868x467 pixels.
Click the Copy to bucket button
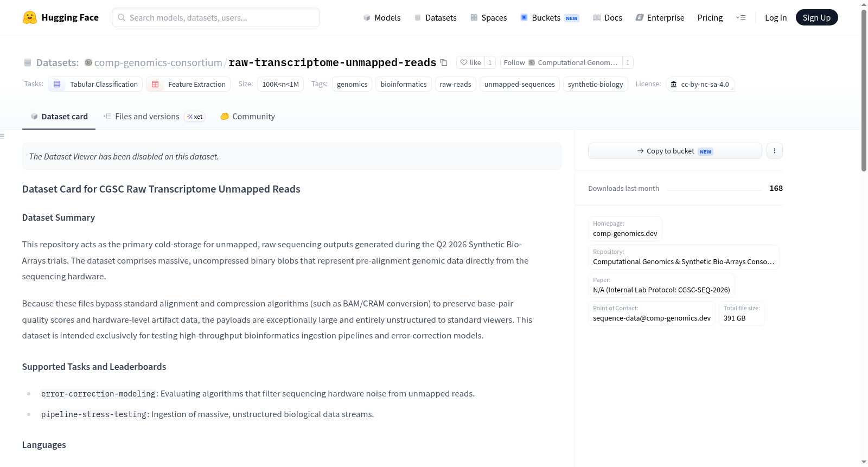coord(675,151)
